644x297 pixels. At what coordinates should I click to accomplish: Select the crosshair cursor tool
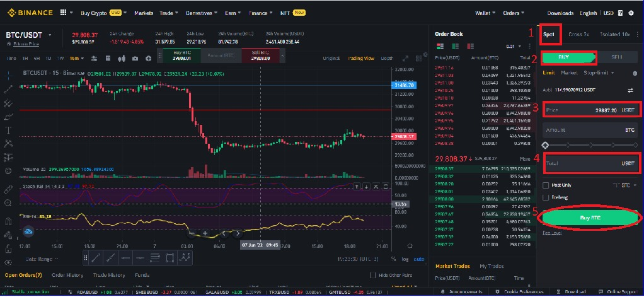click(9, 75)
